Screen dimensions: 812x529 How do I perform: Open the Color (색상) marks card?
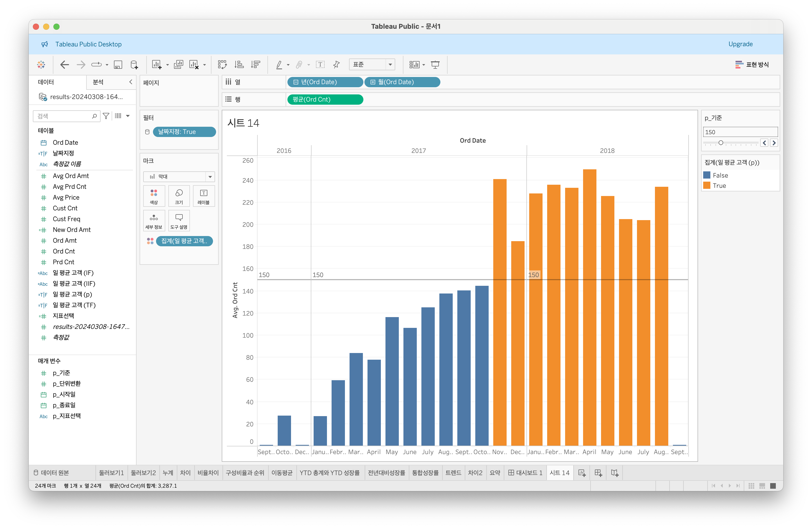coord(154,196)
